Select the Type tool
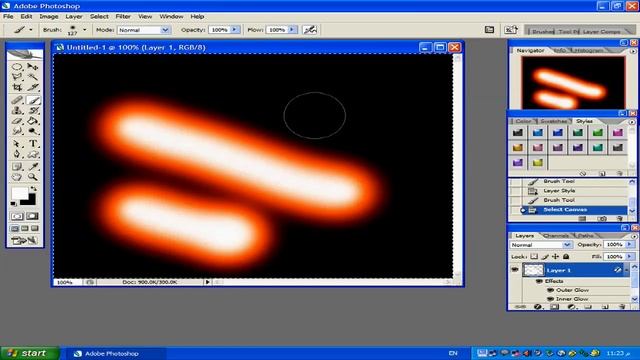Image resolution: width=640 pixels, height=360 pixels. click(x=33, y=144)
